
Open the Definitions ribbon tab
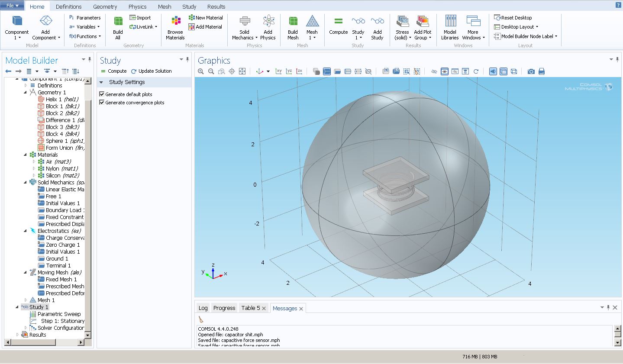coord(69,6)
